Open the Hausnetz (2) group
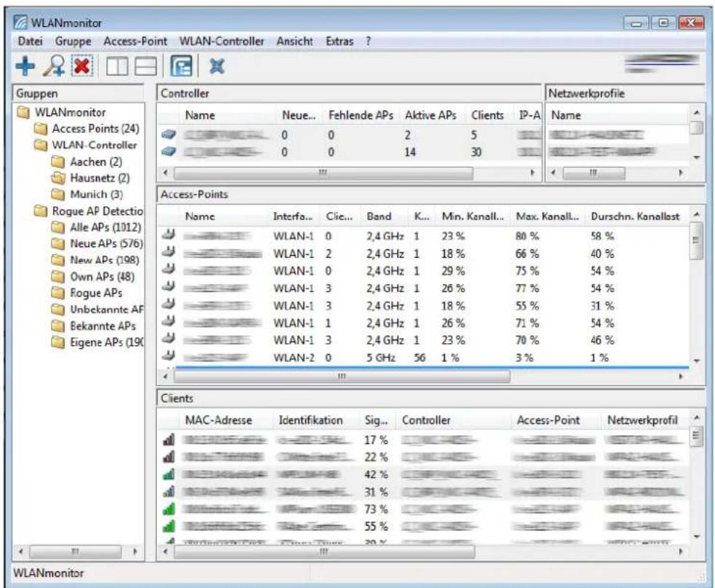Image resolution: width=715 pixels, height=588 pixels. tap(90, 178)
